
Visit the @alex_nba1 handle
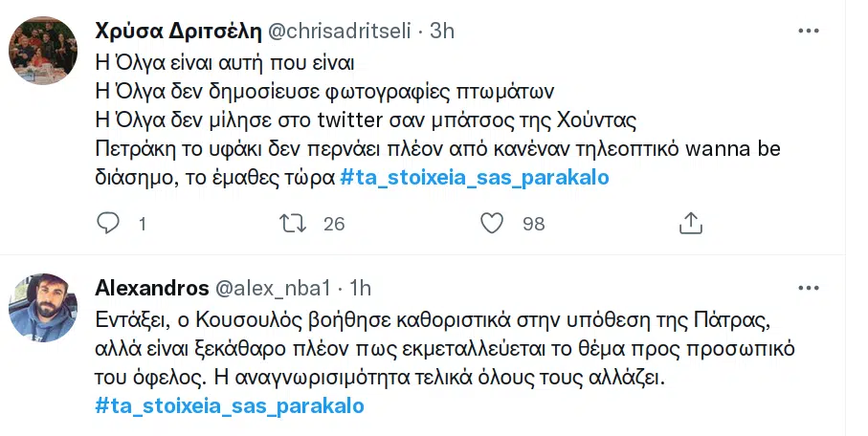click(x=273, y=288)
